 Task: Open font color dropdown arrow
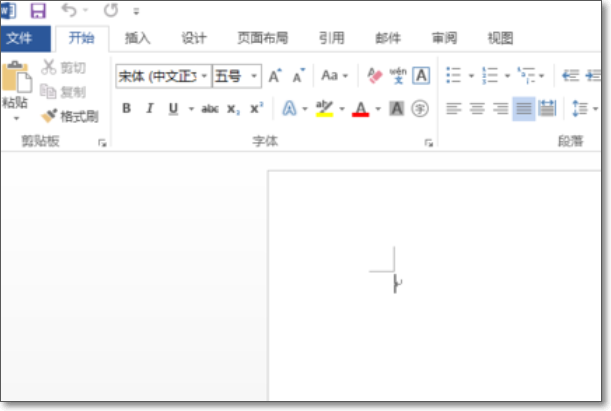point(378,109)
